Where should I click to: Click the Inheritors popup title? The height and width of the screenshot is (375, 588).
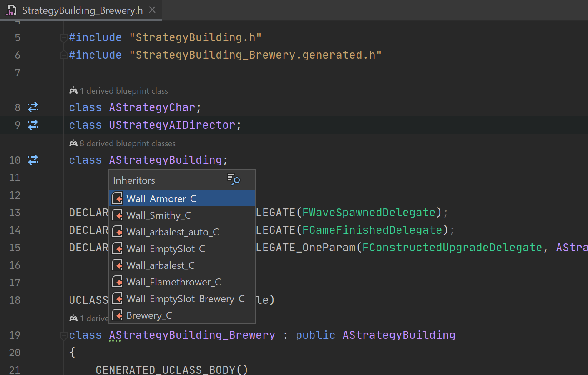(134, 180)
